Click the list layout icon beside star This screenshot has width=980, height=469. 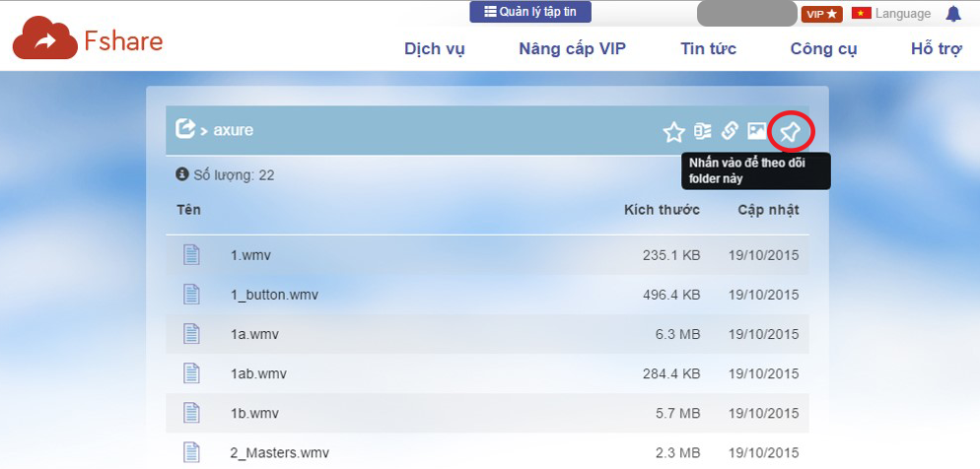tap(702, 131)
